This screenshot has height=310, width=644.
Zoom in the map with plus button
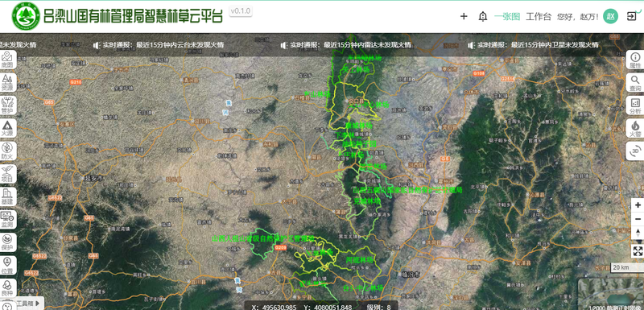point(638,205)
